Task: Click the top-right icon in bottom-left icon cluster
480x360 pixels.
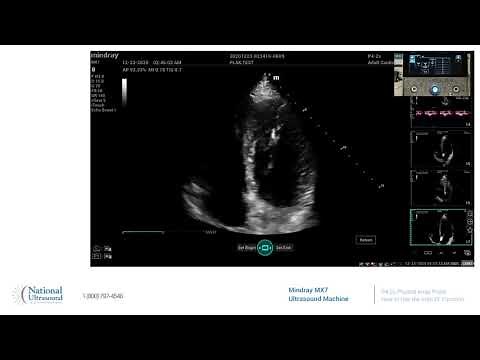Action: [108, 249]
